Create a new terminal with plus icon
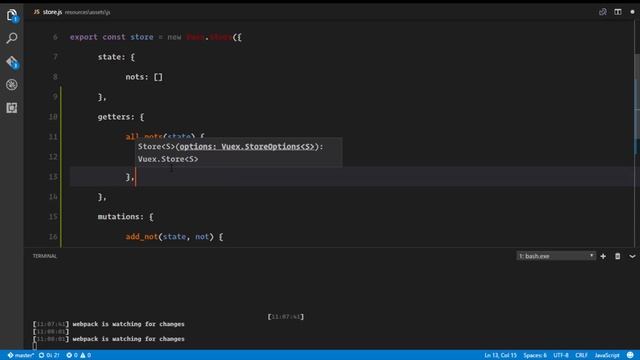The width and height of the screenshot is (640, 360). [x=603, y=256]
